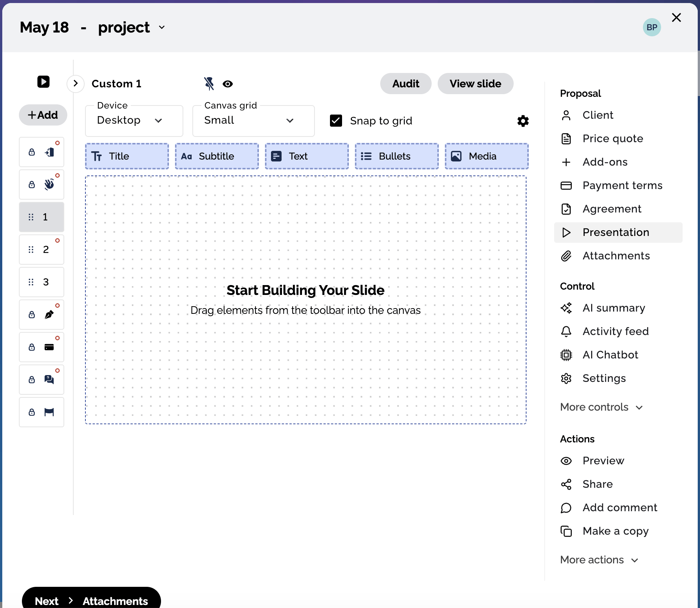Uncheck the Snap to grid checkbox
Viewport: 700px width, 608px height.
coord(336,121)
